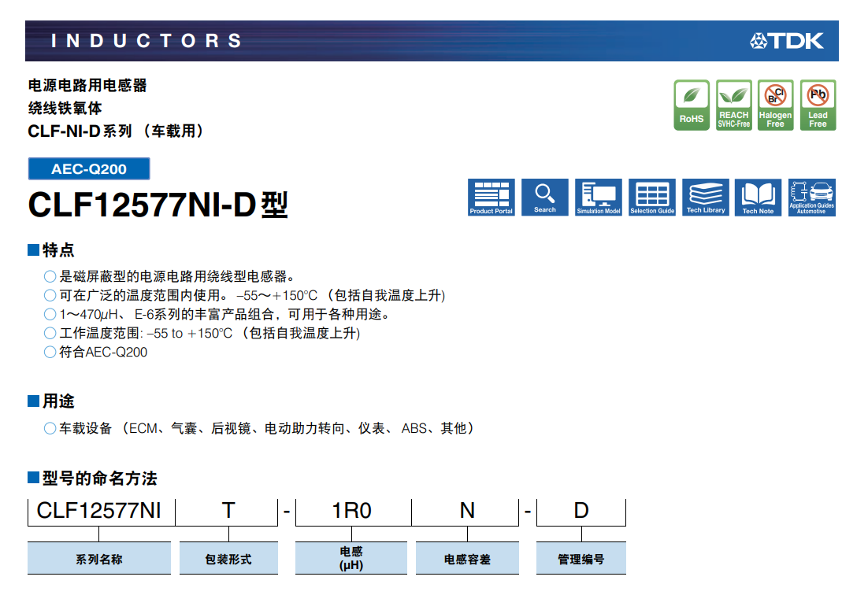The height and width of the screenshot is (595, 868).
Task: Open the Simulation Model icon
Action: coord(599,198)
